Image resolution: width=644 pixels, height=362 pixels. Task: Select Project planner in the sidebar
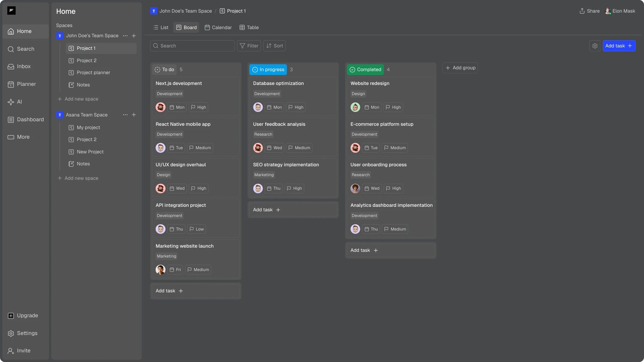[x=93, y=73]
